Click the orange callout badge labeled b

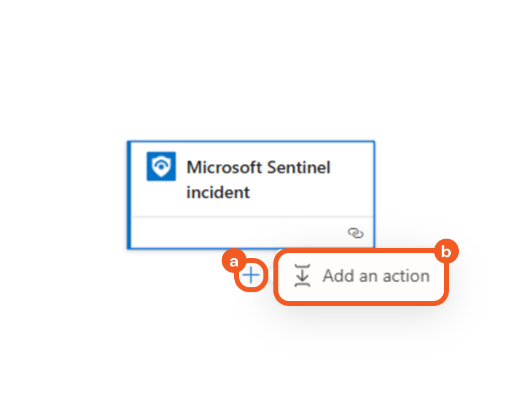446,252
